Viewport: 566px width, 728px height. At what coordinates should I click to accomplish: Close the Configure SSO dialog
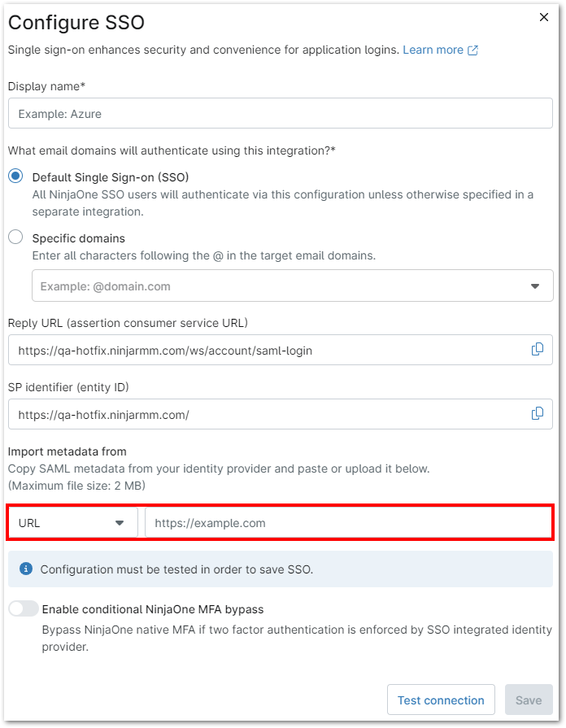pos(543,16)
